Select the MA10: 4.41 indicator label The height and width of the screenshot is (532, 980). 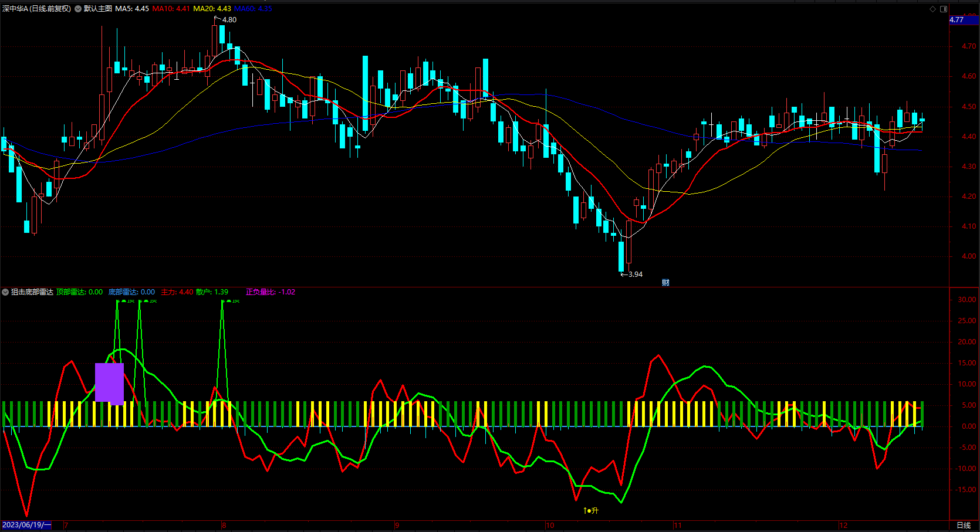[x=171, y=9]
